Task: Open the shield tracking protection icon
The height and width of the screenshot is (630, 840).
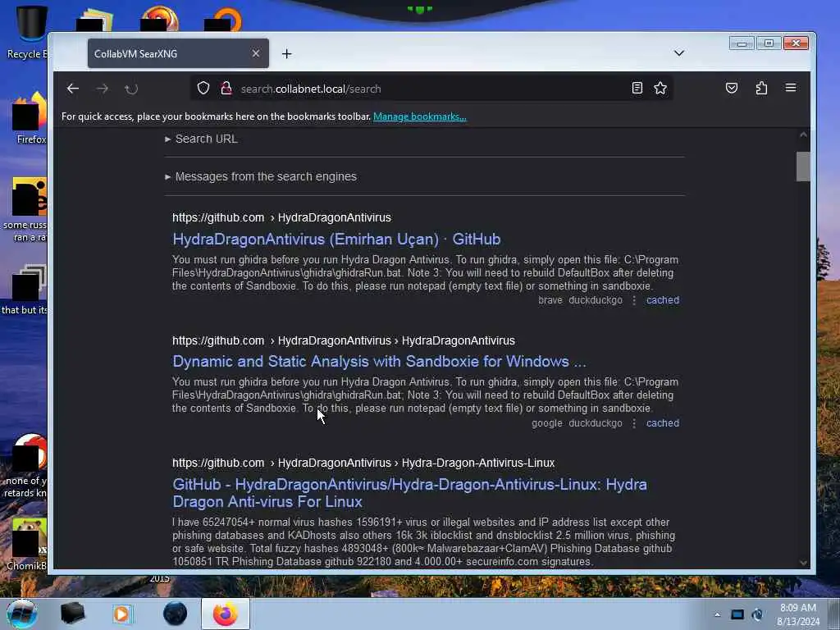Action: tap(203, 88)
